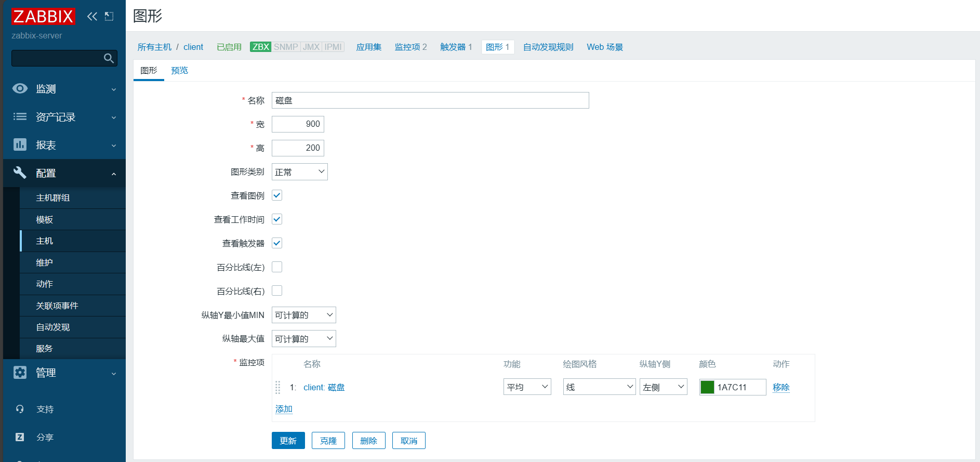Click the 高 input showing 200

[298, 148]
